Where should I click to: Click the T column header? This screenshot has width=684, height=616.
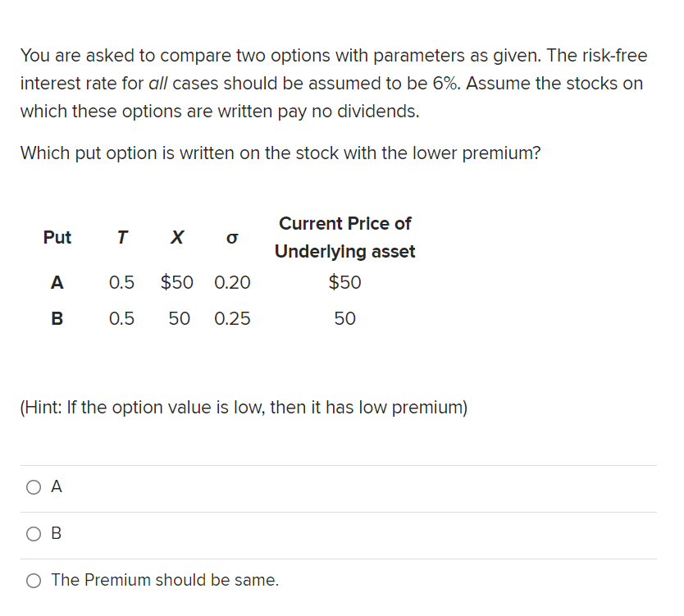pos(121,237)
